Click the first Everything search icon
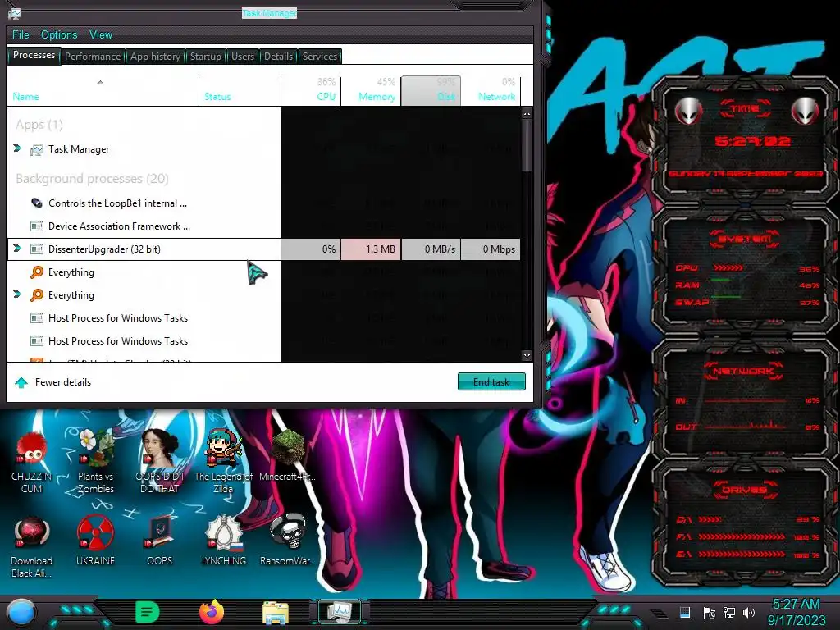 click(x=37, y=272)
